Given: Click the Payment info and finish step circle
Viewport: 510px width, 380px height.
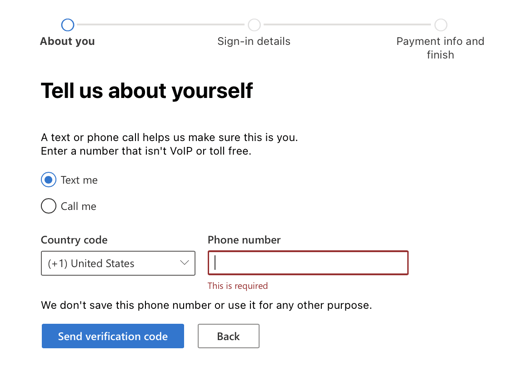Looking at the screenshot, I should 441,25.
